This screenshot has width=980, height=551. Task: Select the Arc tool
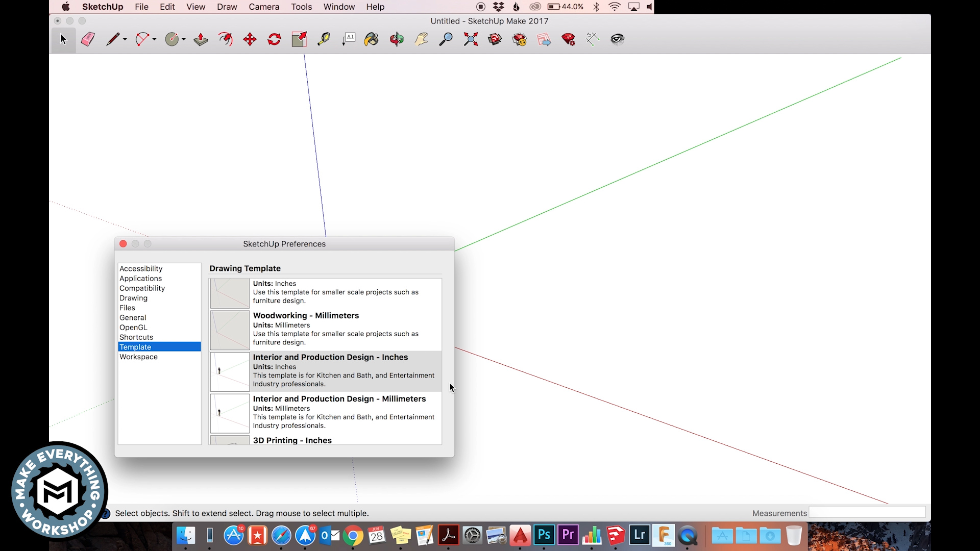pyautogui.click(x=142, y=39)
